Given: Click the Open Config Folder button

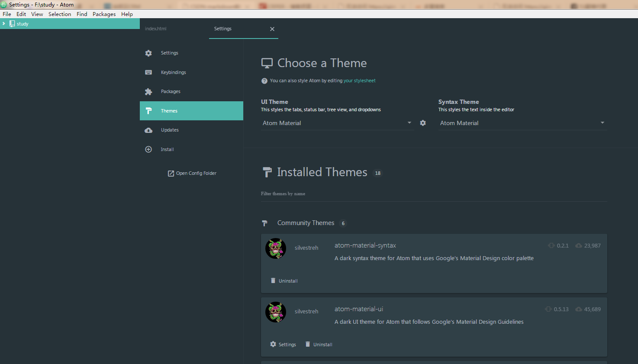Looking at the screenshot, I should pos(192,174).
